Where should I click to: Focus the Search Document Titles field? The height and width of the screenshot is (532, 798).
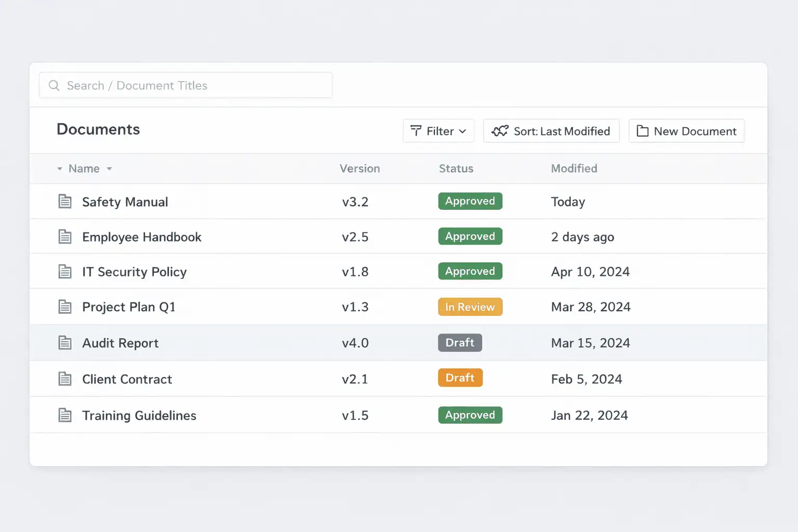click(x=192, y=86)
